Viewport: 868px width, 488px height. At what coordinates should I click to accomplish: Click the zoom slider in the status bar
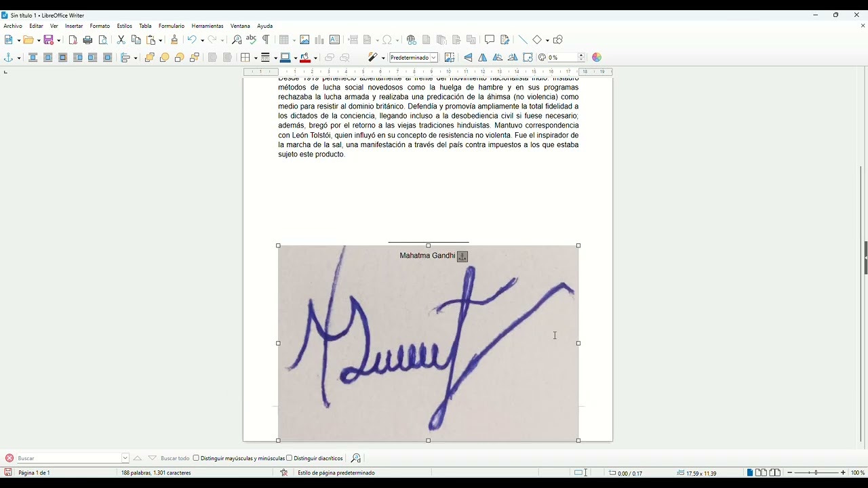(816, 472)
